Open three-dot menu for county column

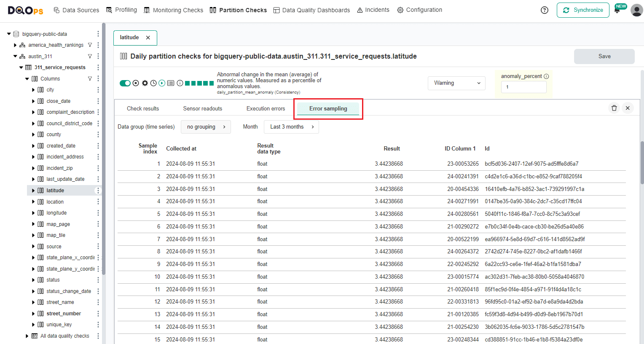click(x=98, y=134)
